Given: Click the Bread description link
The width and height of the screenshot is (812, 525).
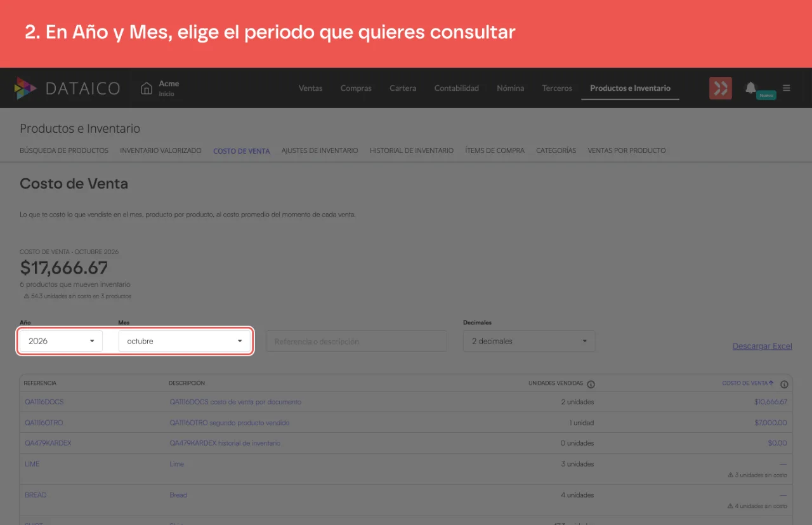Looking at the screenshot, I should [178, 495].
